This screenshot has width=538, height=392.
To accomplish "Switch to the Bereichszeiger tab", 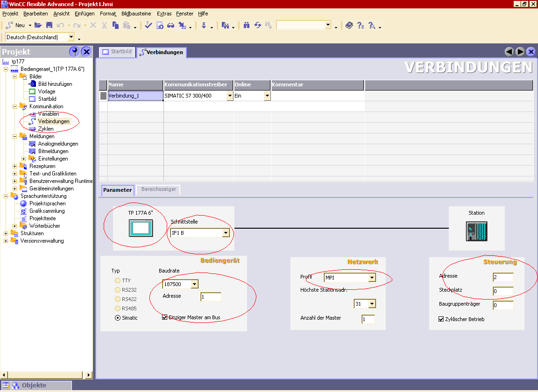I will [x=158, y=189].
